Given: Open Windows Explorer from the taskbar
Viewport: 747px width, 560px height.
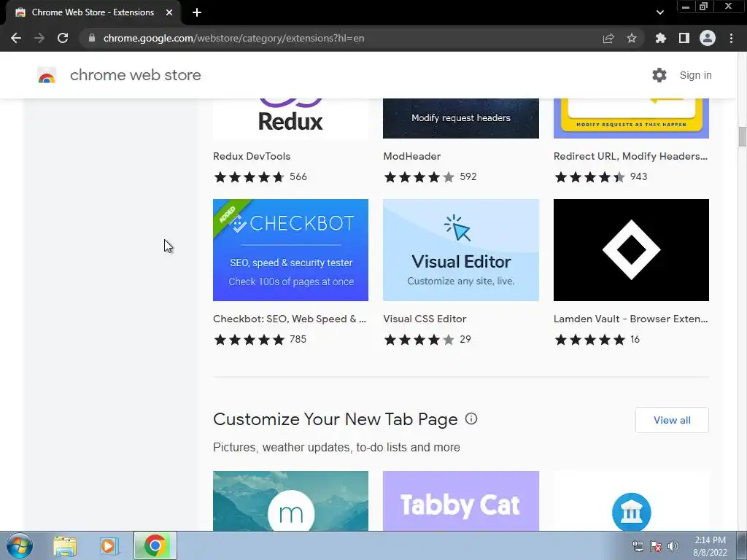Looking at the screenshot, I should [x=65, y=545].
